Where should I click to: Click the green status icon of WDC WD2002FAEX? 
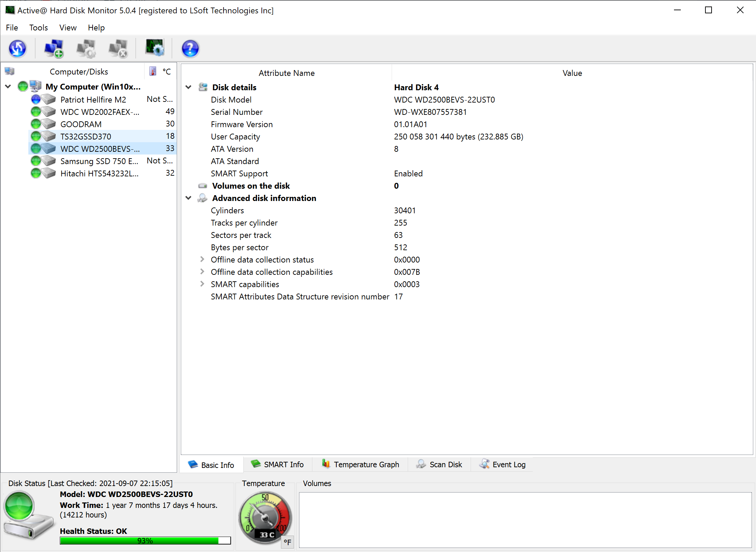point(36,112)
